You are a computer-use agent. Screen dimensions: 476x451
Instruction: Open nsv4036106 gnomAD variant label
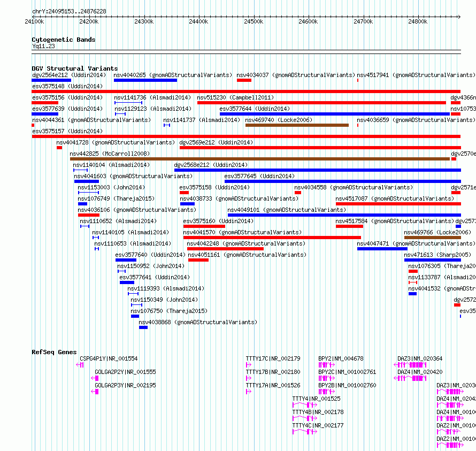pos(137,210)
